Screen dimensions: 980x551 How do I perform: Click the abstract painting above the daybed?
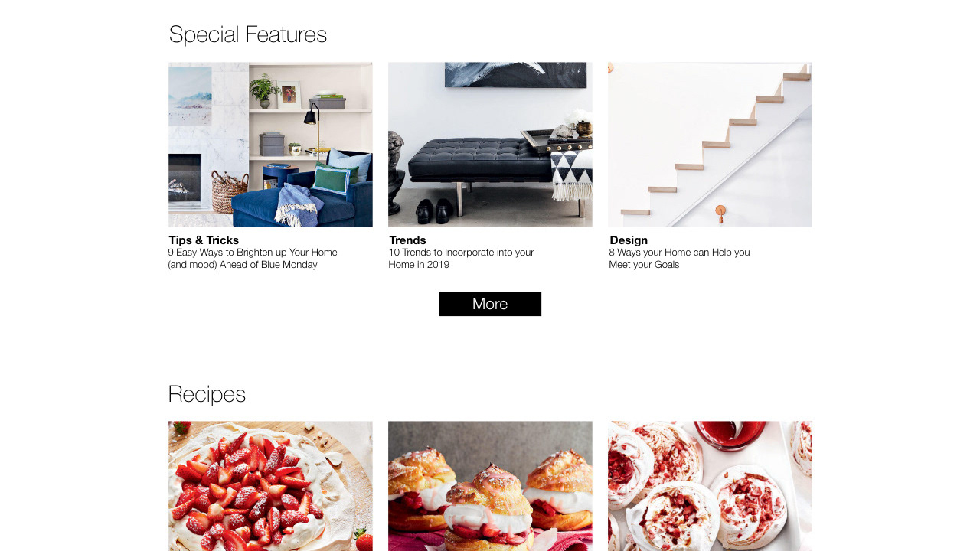(515, 75)
